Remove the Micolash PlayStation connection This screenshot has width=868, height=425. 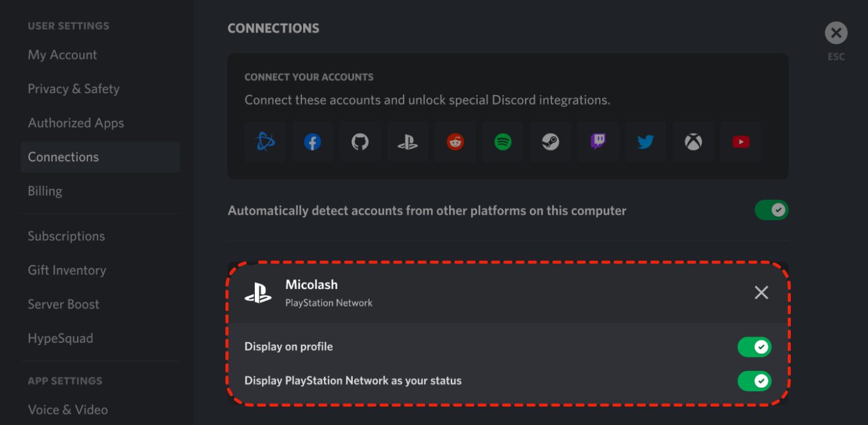click(761, 293)
